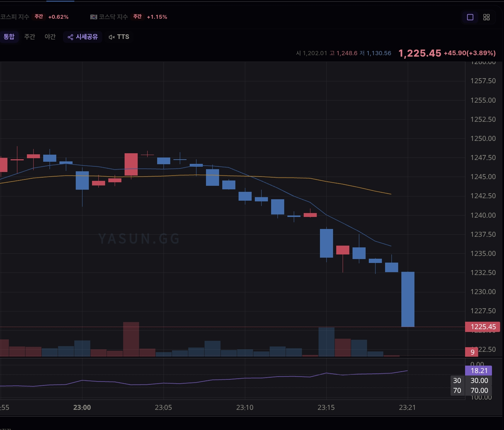Click the muted speaker icon beside TTS
Screen dimensions: 504x430
[x=112, y=37]
